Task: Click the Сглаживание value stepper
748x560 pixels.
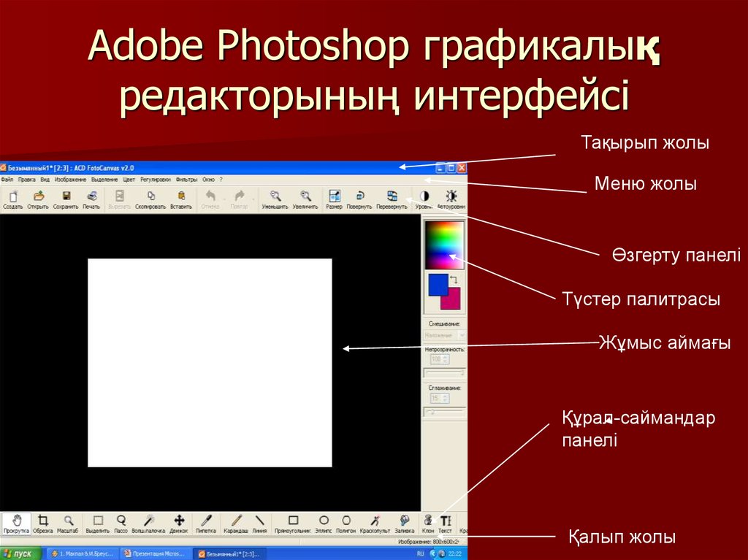Action: [446, 399]
